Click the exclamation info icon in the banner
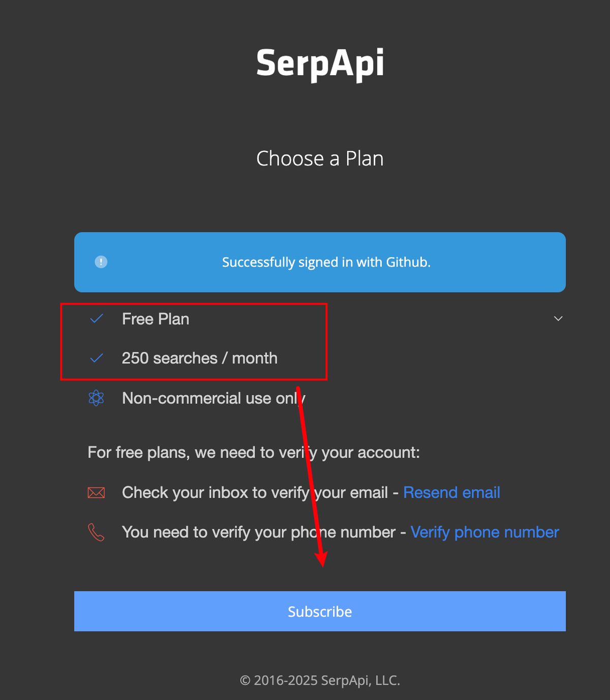Image resolution: width=610 pixels, height=700 pixels. (x=101, y=262)
